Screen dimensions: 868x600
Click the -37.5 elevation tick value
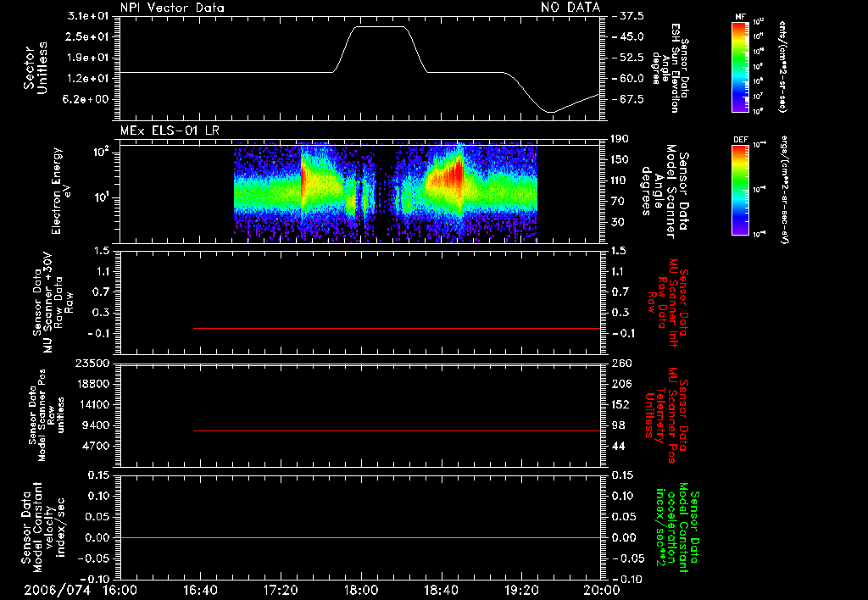pyautogui.click(x=628, y=16)
